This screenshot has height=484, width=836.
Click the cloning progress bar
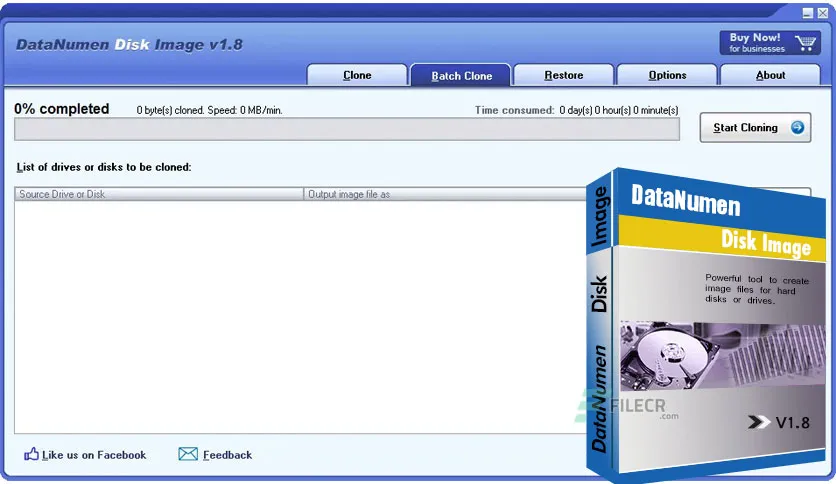coord(347,130)
